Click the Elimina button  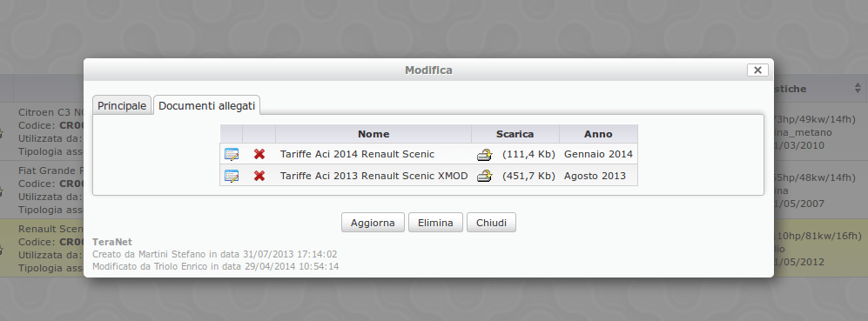pos(435,223)
